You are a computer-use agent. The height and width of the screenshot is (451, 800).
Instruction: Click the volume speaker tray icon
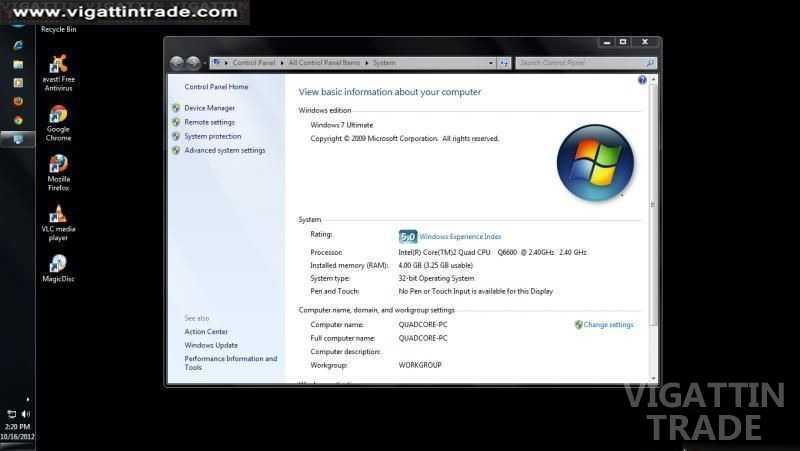[x=26, y=414]
